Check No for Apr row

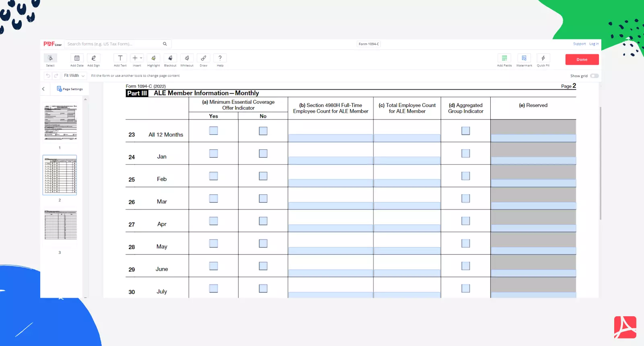[x=263, y=221]
